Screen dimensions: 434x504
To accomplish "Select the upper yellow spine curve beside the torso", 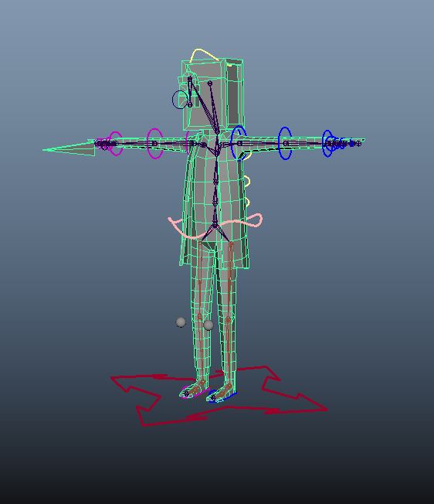I will pos(247,181).
